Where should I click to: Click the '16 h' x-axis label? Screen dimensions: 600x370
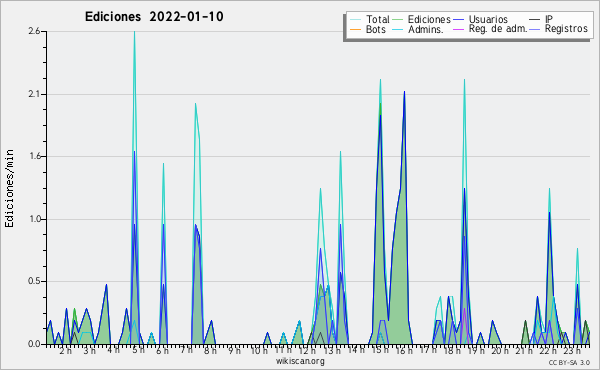[x=404, y=350]
